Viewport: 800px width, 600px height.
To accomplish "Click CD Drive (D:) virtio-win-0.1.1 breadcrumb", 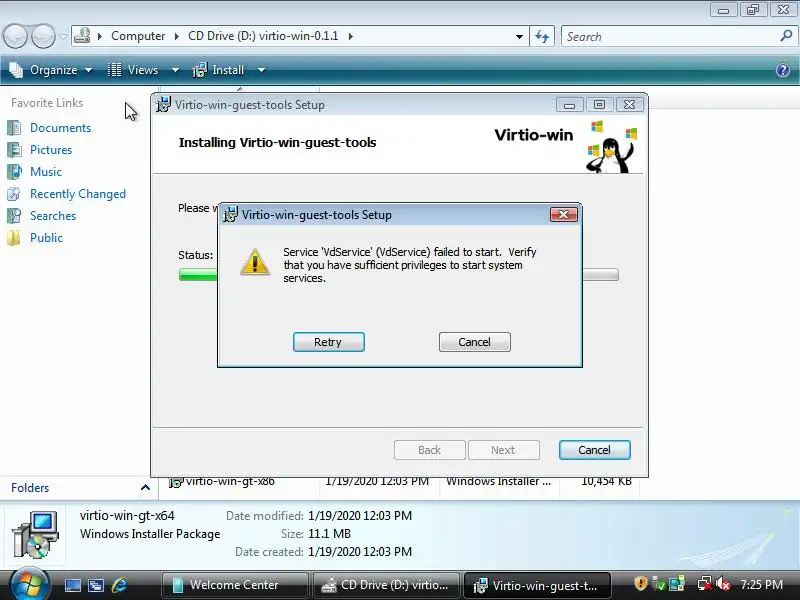I will (x=263, y=36).
